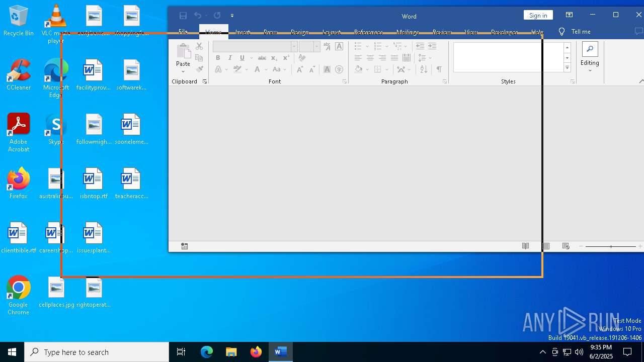Click the Save icon in title bar
The width and height of the screenshot is (644, 362).
[183, 16]
